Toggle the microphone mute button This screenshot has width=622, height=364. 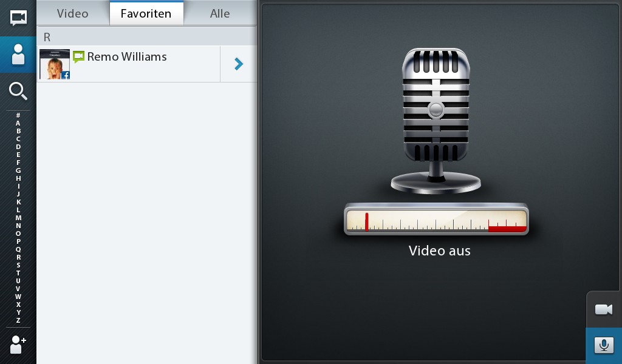point(604,345)
